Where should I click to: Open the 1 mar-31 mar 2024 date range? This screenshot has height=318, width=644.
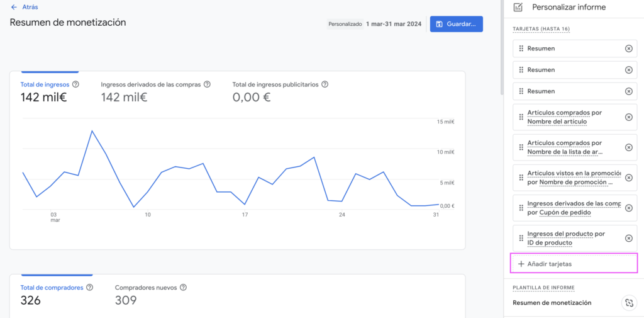[x=394, y=25]
